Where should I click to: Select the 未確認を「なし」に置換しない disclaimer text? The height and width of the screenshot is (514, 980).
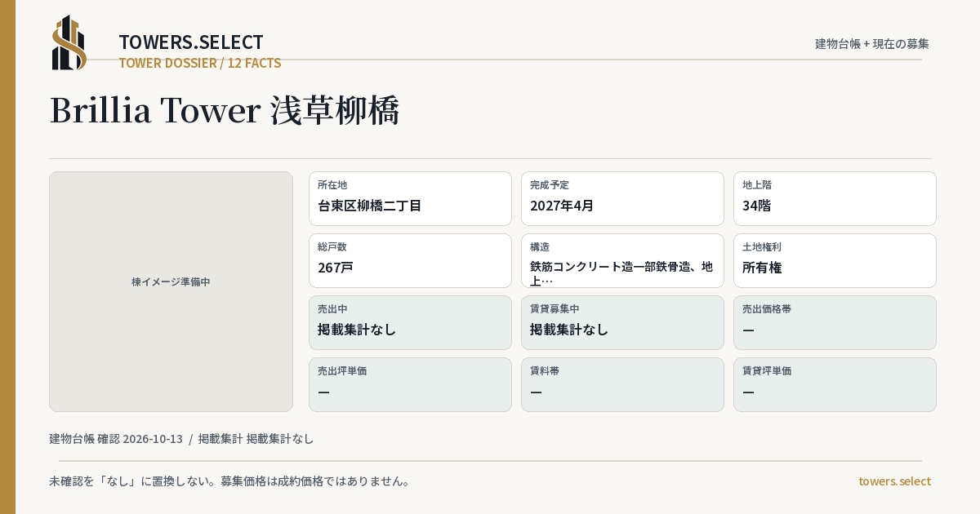[229, 481]
